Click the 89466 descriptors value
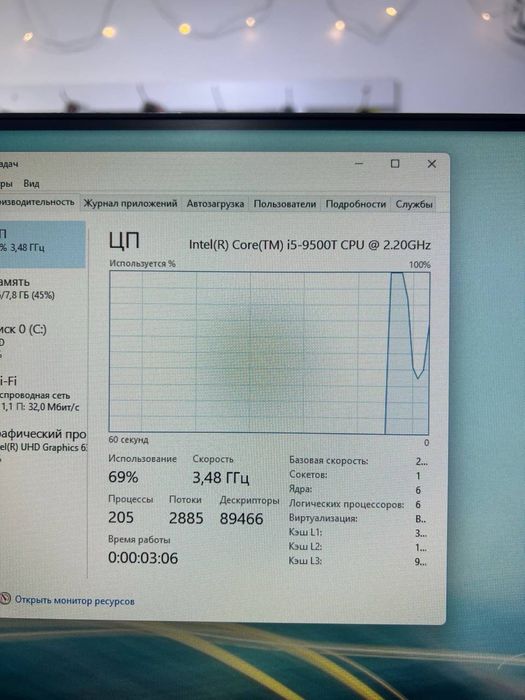The width and height of the screenshot is (525, 700). pos(242,519)
